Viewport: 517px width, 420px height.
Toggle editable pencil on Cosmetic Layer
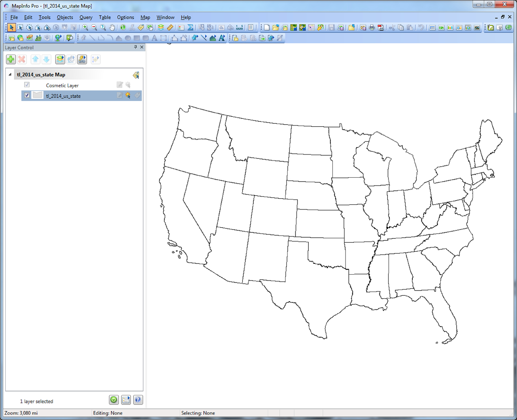tap(119, 85)
